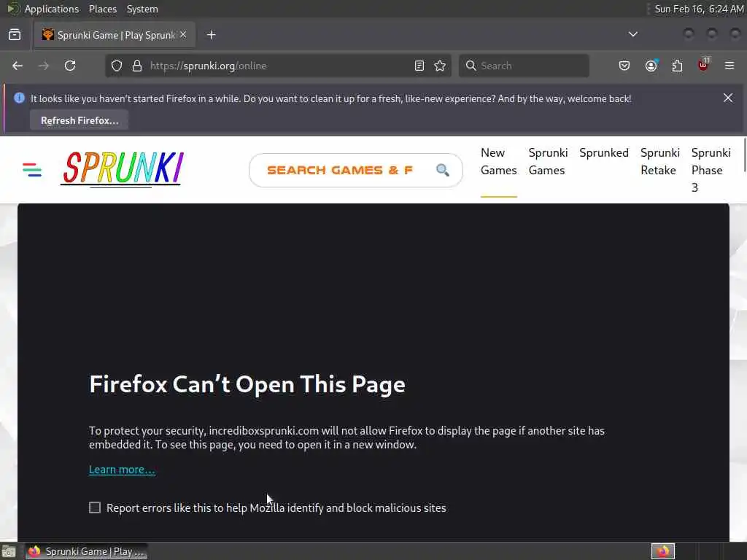
Task: Select Sprunki Game taskbar window button
Action: [x=86, y=551]
